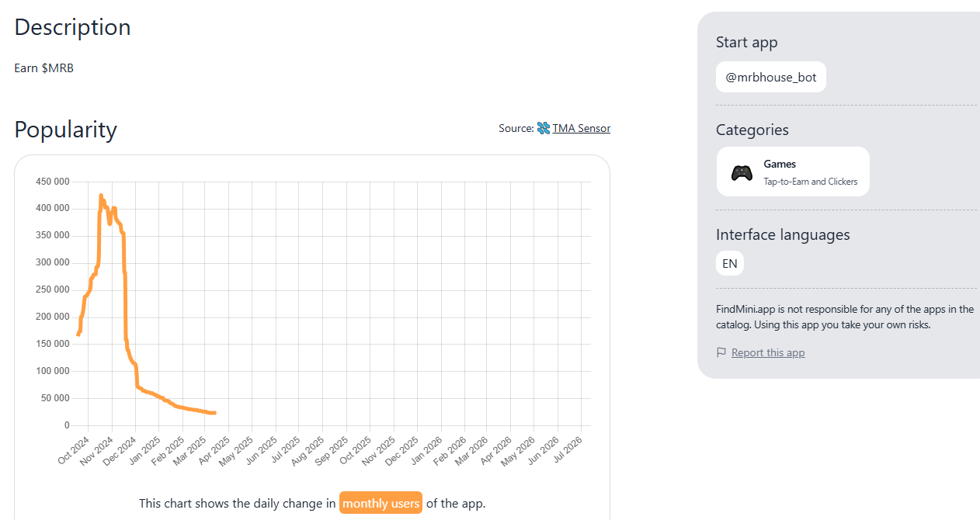
Task: Click the FindMini.app disclaimer text
Action: coord(845,317)
